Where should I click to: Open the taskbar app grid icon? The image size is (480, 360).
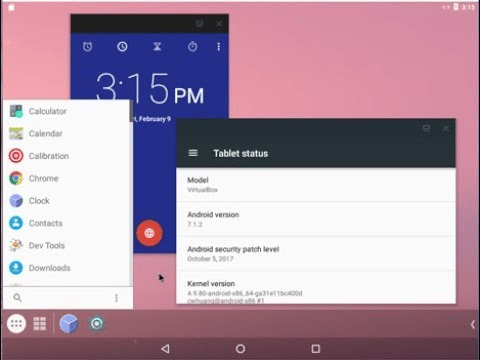[x=40, y=323]
